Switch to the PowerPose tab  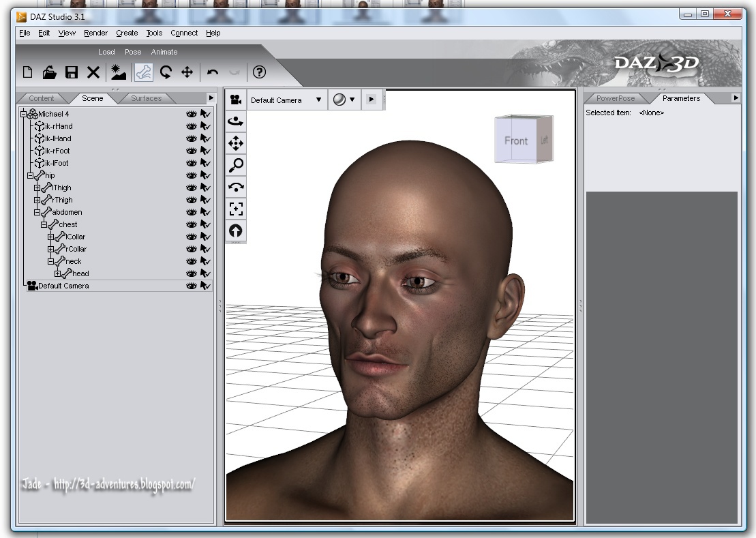[x=615, y=98]
